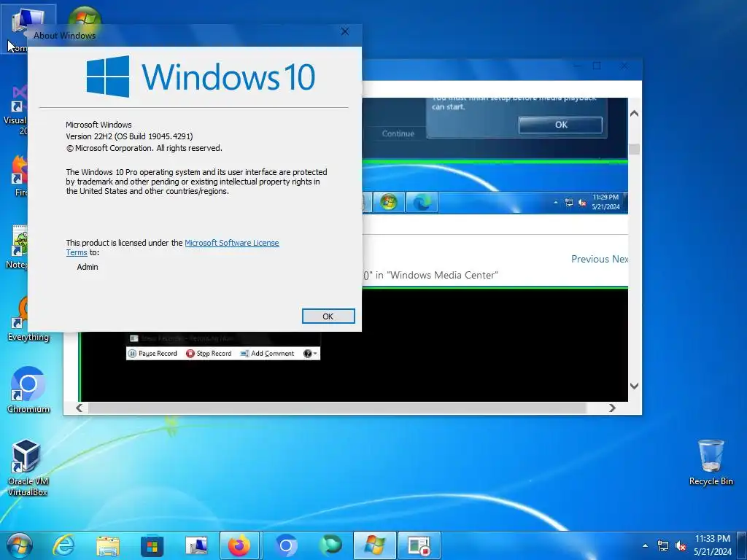Switch to Chromium in the taskbar

tap(286, 545)
